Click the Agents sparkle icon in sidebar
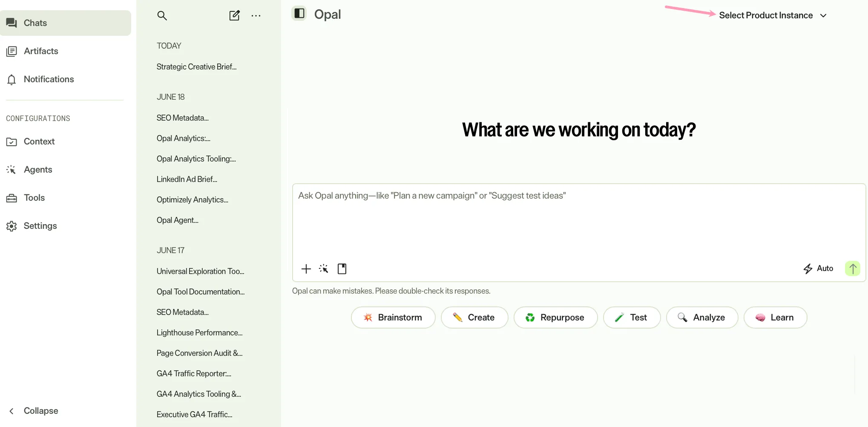The image size is (868, 427). tap(11, 170)
